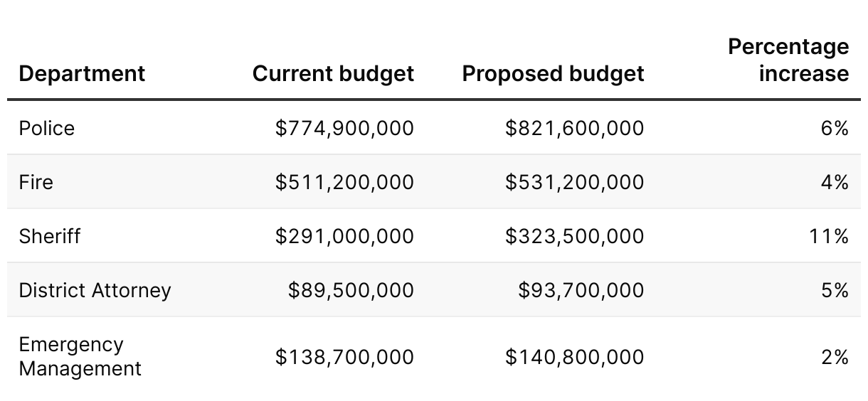Select Fire proposed budget $531,200,000
868x401 pixels.
pyautogui.click(x=575, y=182)
